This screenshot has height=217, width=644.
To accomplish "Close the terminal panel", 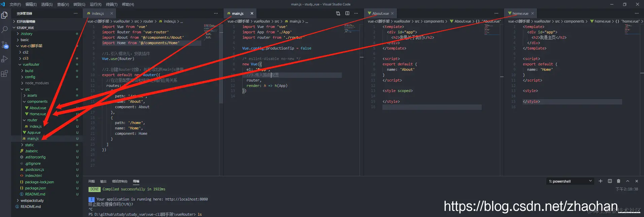I will point(637,181).
